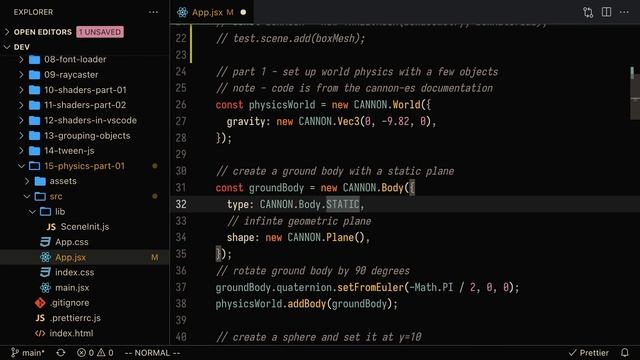Click the CSS icon beside index.css
Viewport: 640px width, 360px height.
pos(45,272)
